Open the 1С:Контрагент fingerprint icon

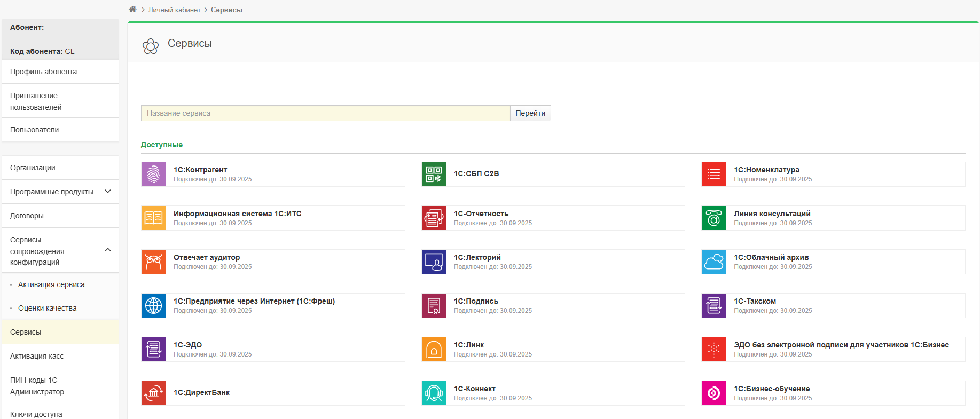tap(153, 174)
